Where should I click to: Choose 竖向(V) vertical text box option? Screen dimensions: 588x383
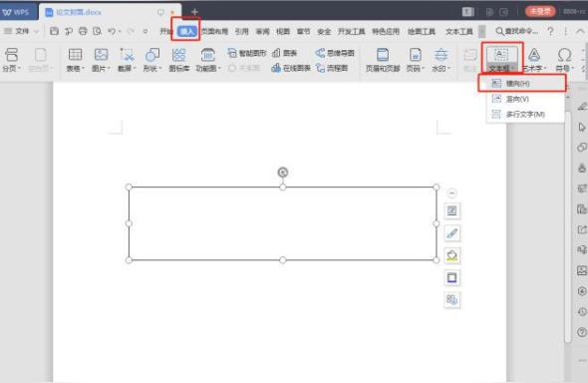click(x=525, y=99)
